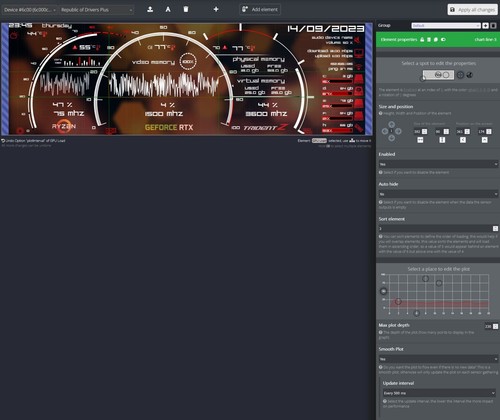Click the corner handle spot at preview box
The image size is (500, 420).
tap(423, 79)
